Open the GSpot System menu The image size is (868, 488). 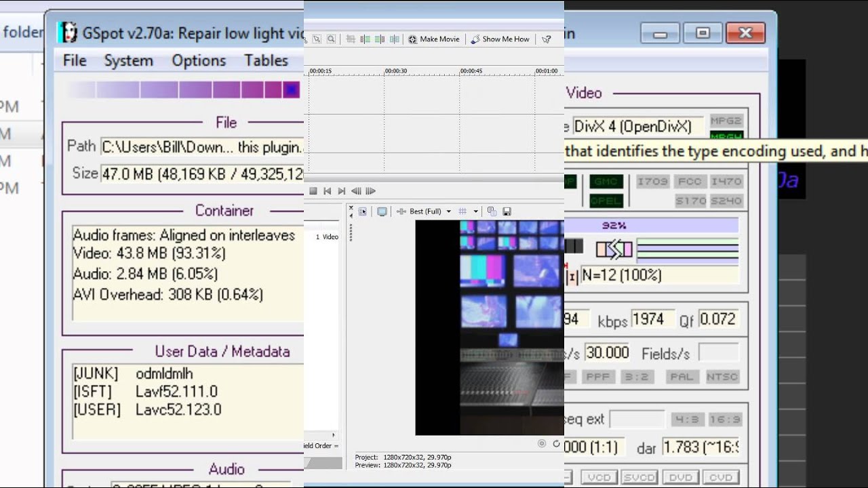coord(128,60)
